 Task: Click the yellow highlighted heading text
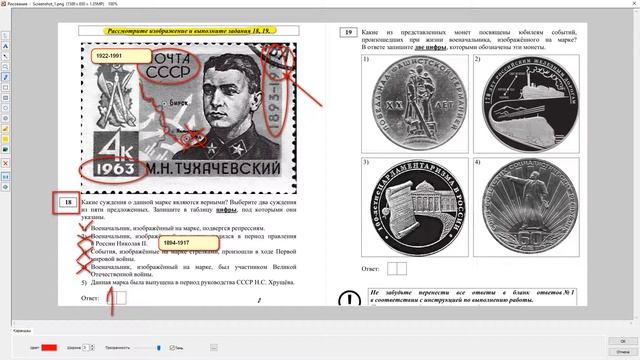tap(189, 31)
